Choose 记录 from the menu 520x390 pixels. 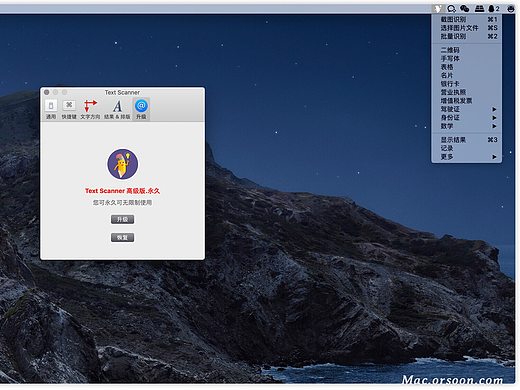tap(467, 148)
